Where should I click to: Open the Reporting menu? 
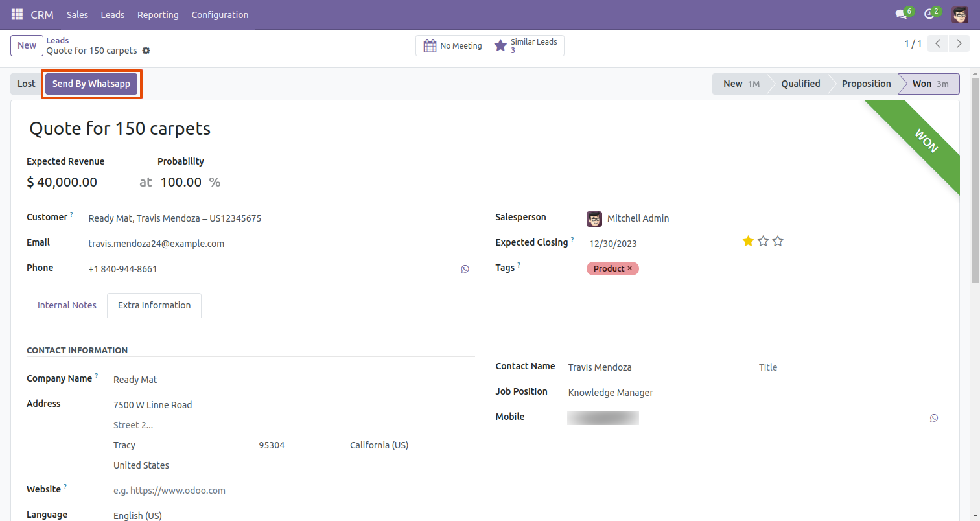pos(158,14)
